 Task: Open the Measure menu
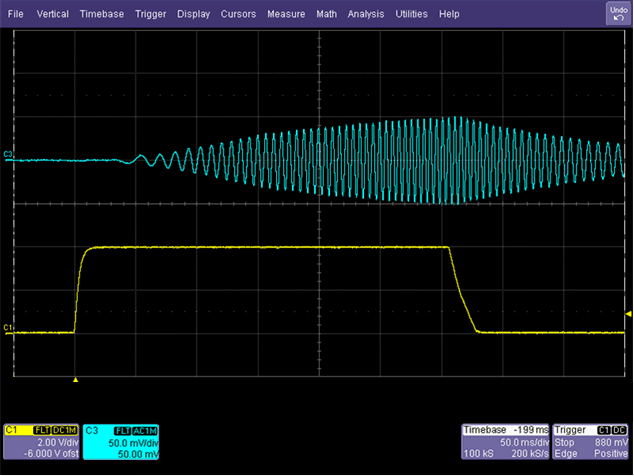click(285, 15)
